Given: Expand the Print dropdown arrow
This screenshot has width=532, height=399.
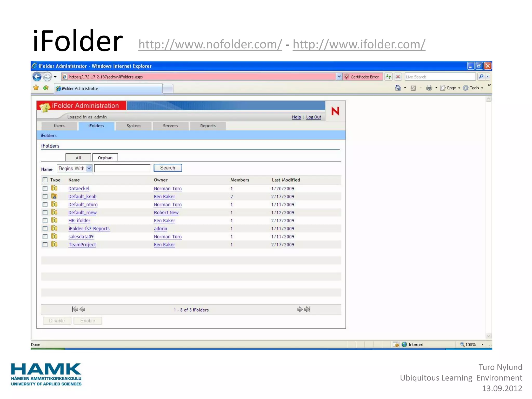Looking at the screenshot, I should (x=436, y=88).
